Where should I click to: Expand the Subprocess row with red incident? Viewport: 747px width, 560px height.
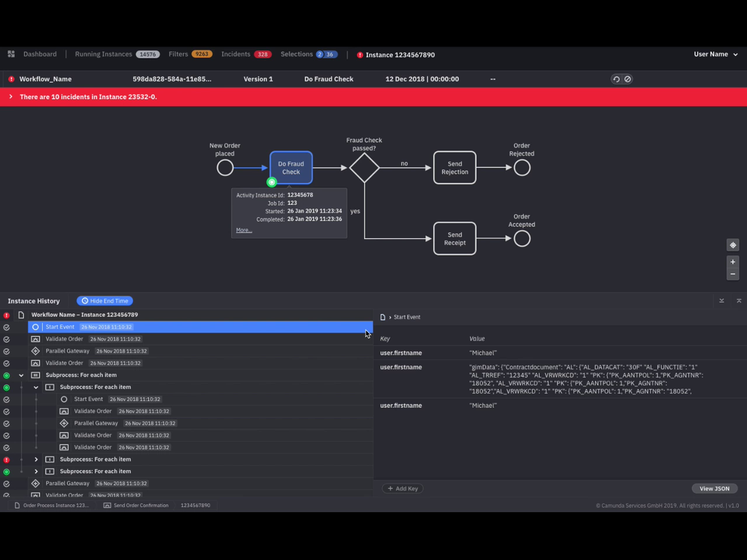tap(36, 460)
